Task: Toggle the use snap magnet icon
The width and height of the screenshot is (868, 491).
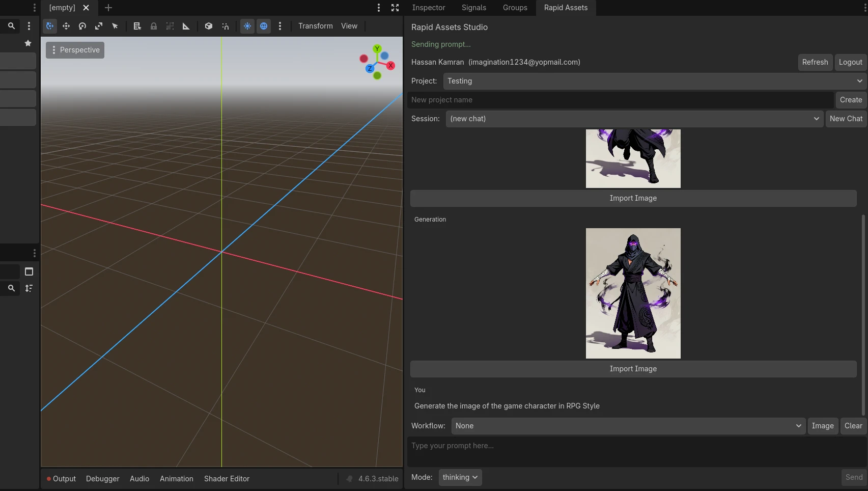Action: coord(225,26)
